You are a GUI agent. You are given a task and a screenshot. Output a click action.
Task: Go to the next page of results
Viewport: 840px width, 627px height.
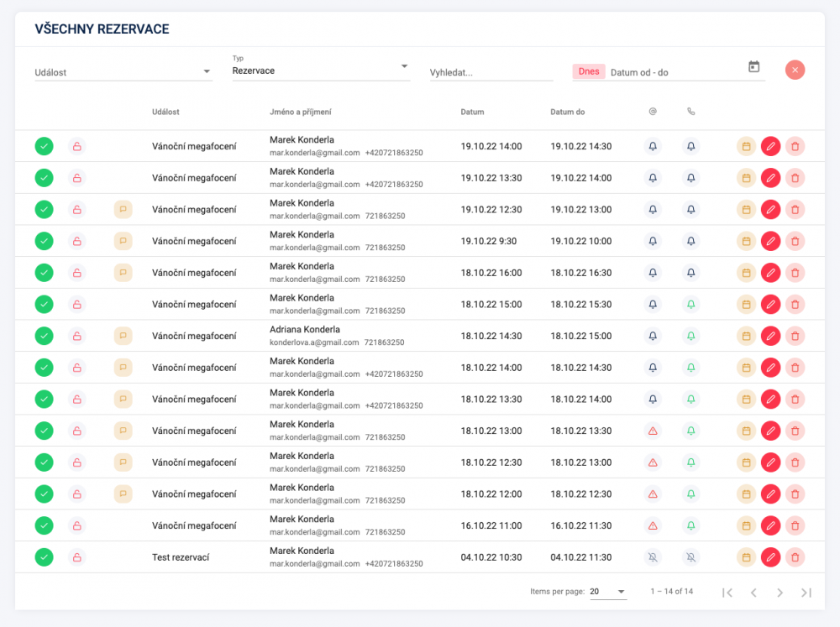(780, 593)
